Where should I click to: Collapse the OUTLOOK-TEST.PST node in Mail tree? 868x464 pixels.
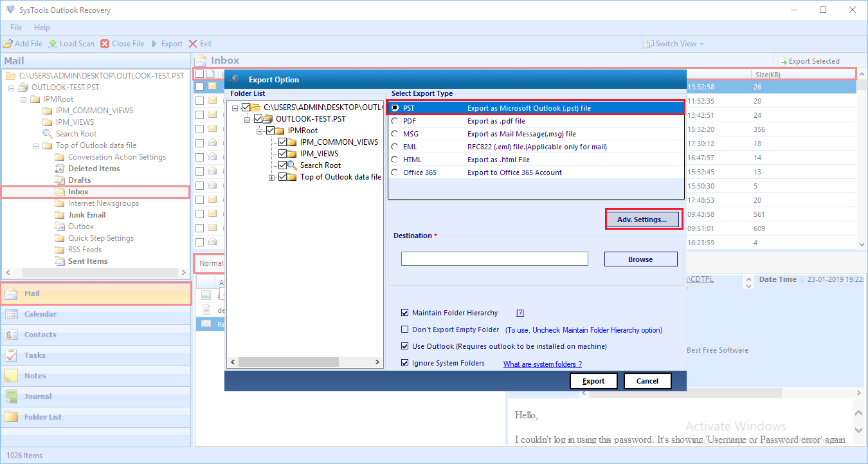click(12, 88)
